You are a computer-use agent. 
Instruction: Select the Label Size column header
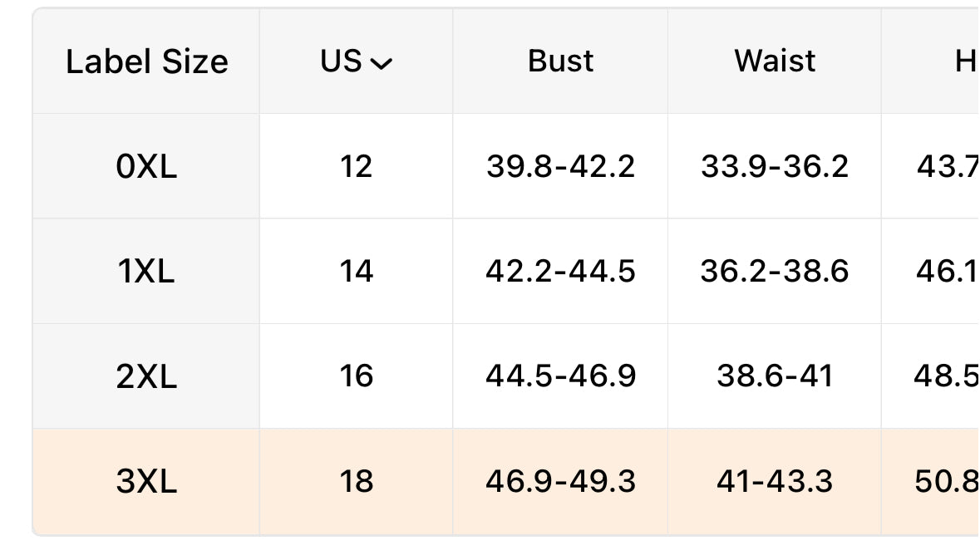coord(147,61)
